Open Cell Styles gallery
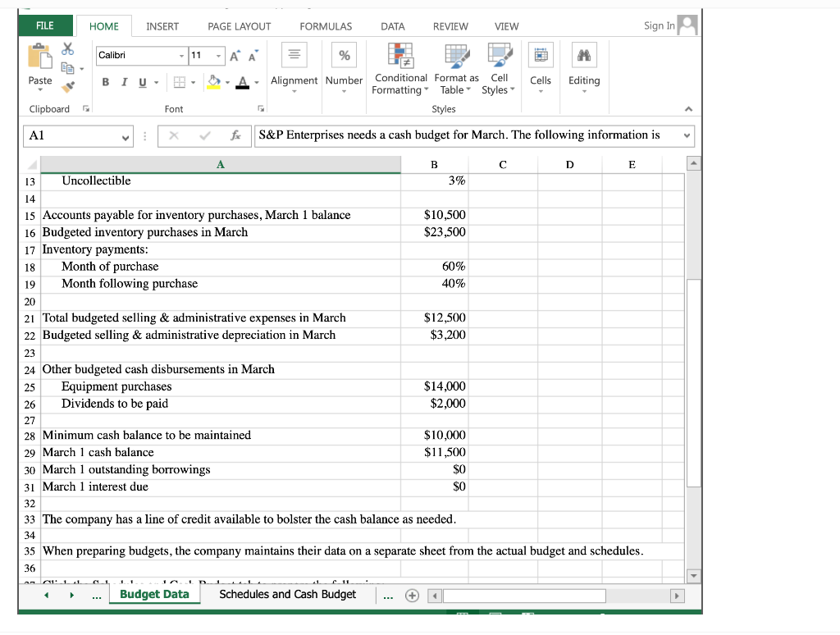The height and width of the screenshot is (635, 840). pyautogui.click(x=499, y=70)
